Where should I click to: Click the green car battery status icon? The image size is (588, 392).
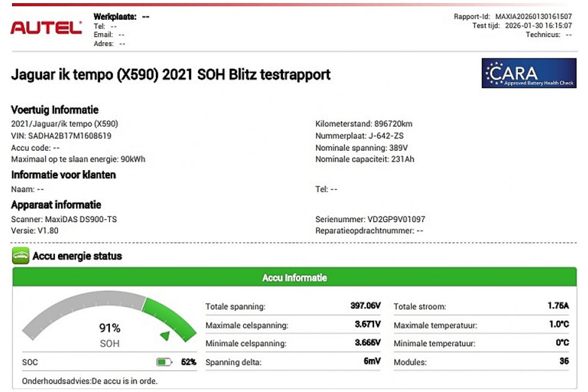pos(21,255)
